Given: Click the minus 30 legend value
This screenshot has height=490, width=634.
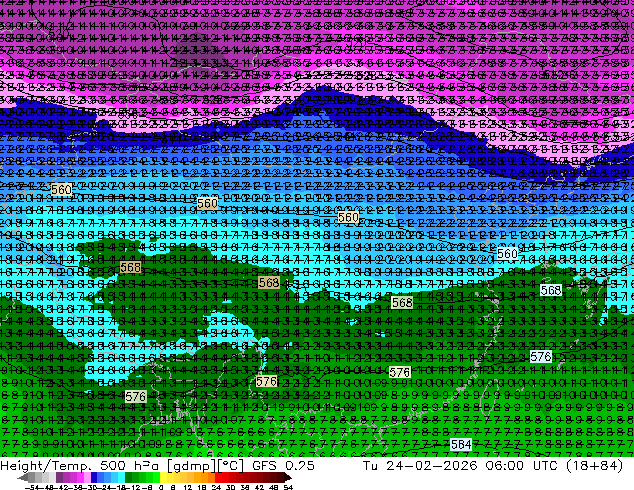Looking at the screenshot, I should click(92, 488).
